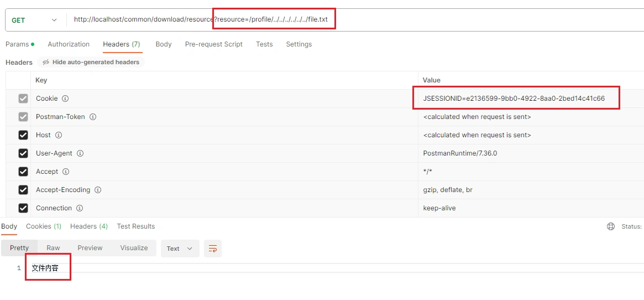
Task: Click info icon beside Connection header
Action: pos(80,208)
